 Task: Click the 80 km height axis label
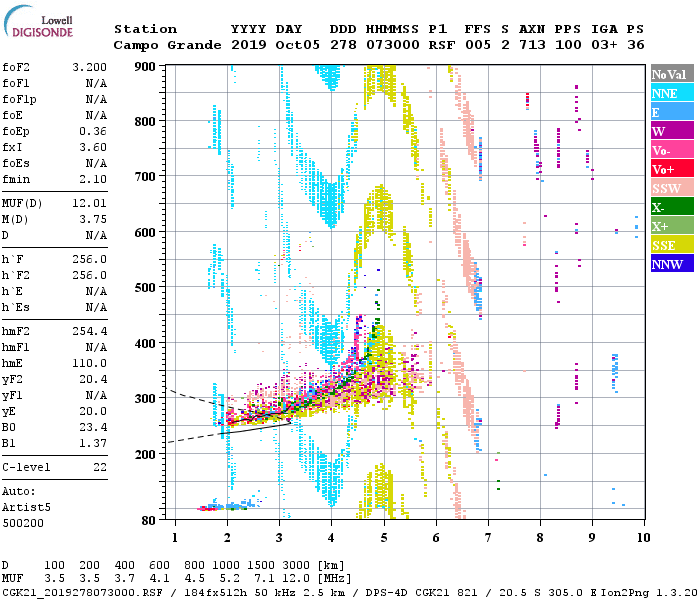tap(148, 520)
